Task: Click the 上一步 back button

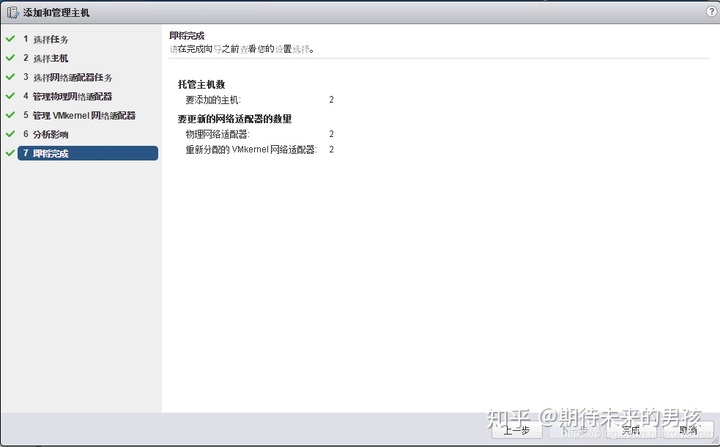Action: click(518, 430)
